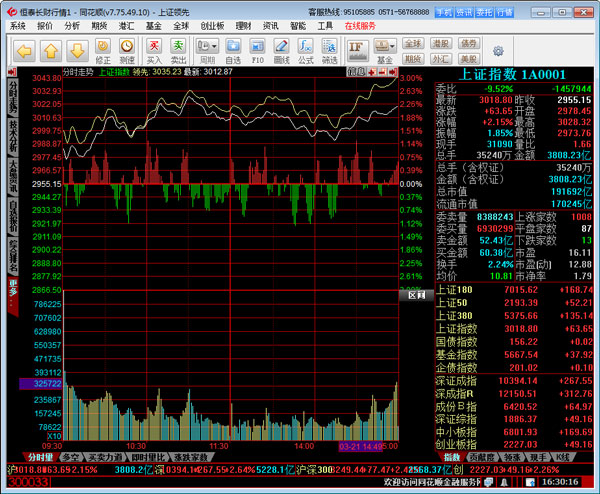Switch to the 领涨 right panel tab

click(x=512, y=457)
